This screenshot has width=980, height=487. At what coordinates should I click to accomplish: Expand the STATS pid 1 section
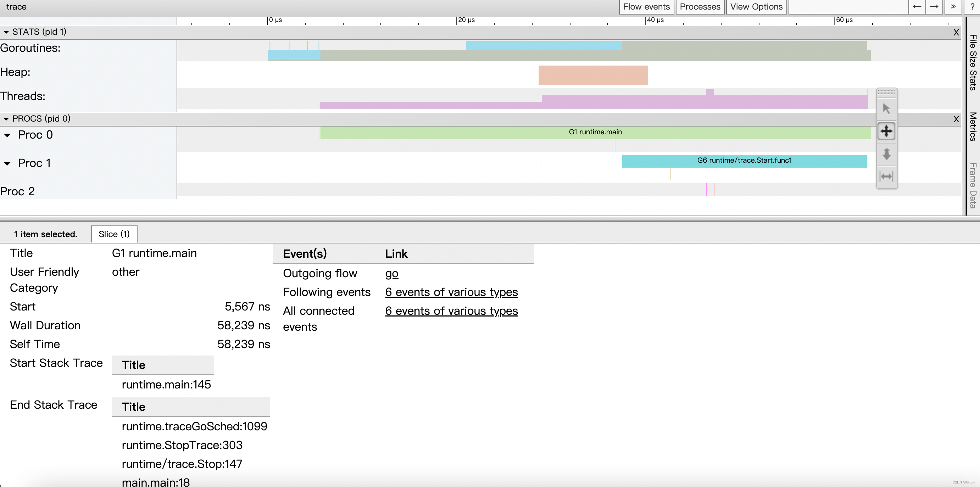[7, 30]
